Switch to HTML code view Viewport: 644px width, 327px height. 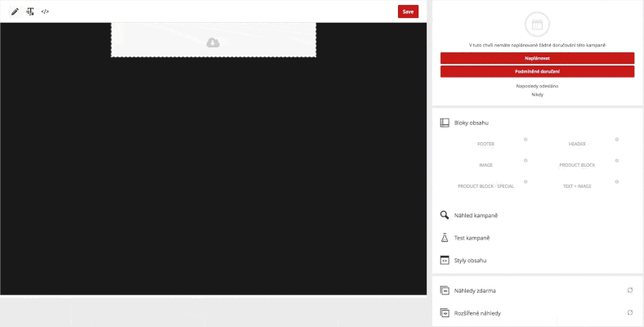pos(45,12)
